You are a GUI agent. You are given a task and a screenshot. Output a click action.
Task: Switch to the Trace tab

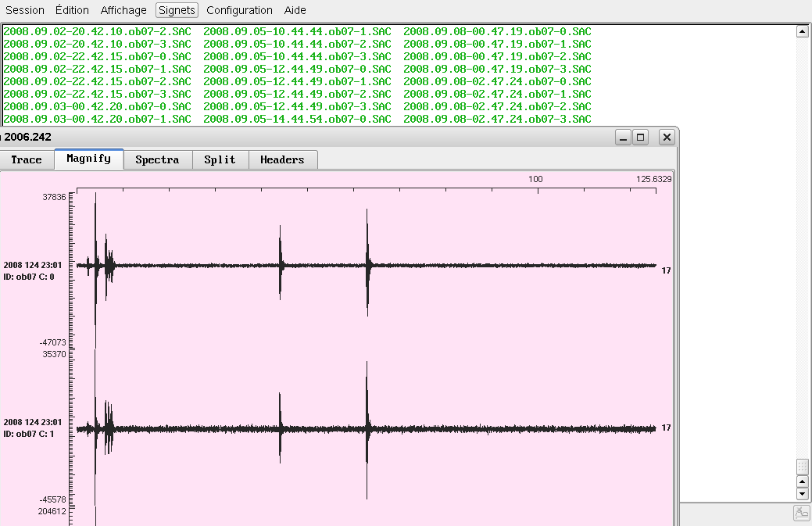pos(27,159)
